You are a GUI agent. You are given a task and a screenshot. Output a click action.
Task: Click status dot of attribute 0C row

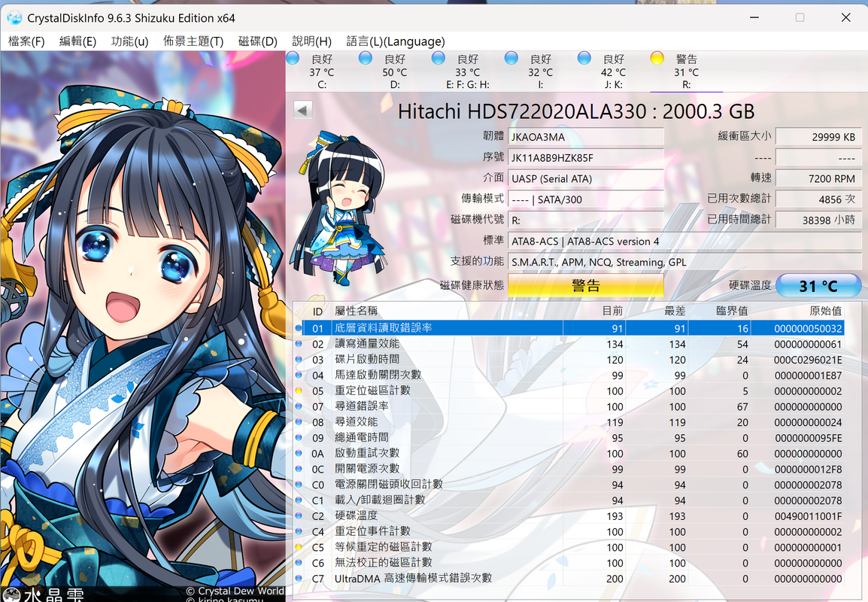pos(299,469)
